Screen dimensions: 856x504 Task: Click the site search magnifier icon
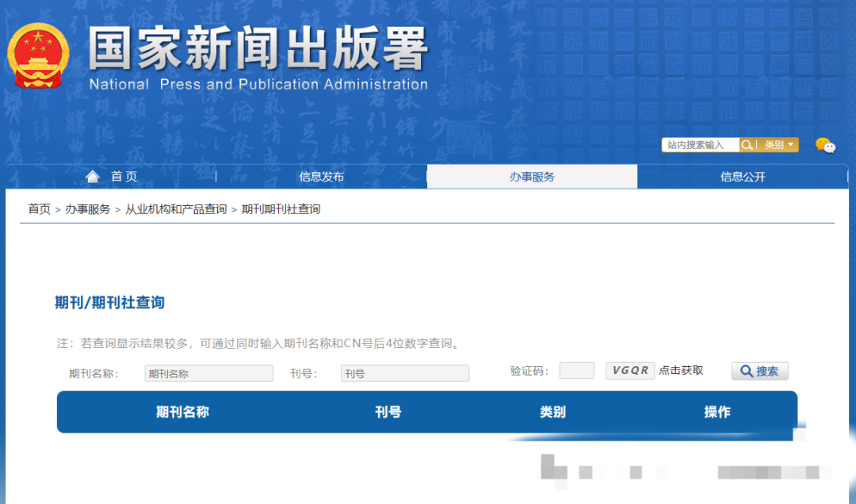(747, 145)
